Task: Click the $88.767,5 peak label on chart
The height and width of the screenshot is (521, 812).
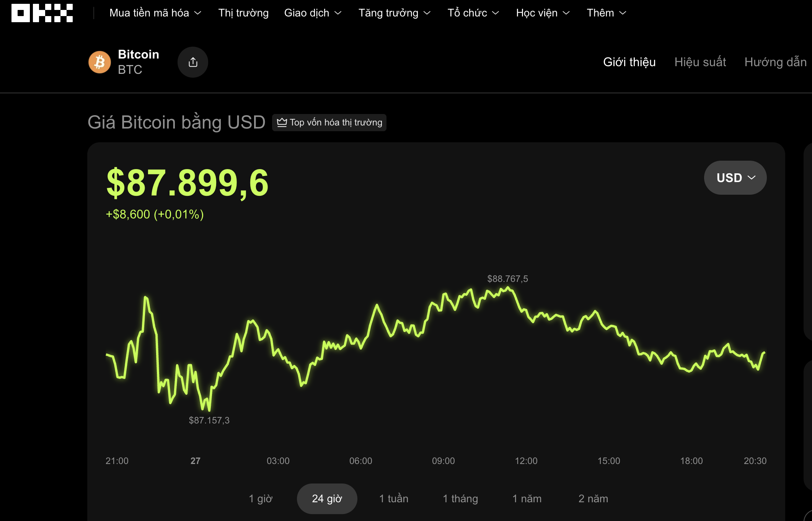Action: click(x=507, y=279)
